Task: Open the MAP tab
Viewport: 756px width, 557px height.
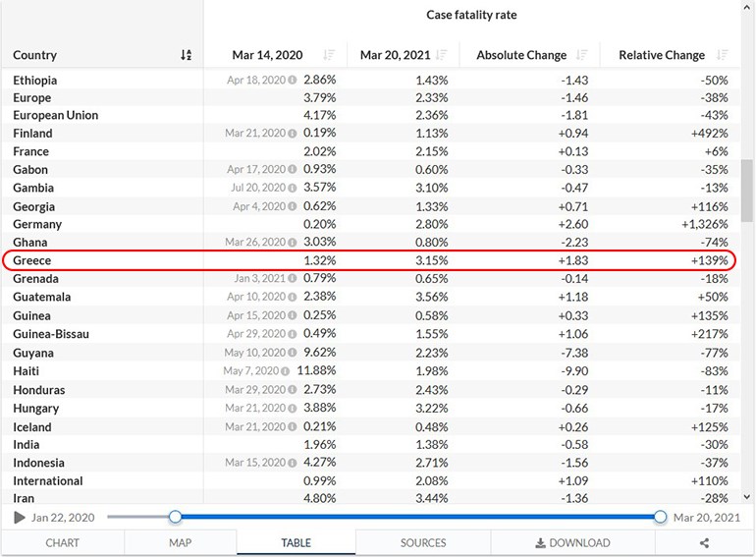Action: pyautogui.click(x=180, y=543)
